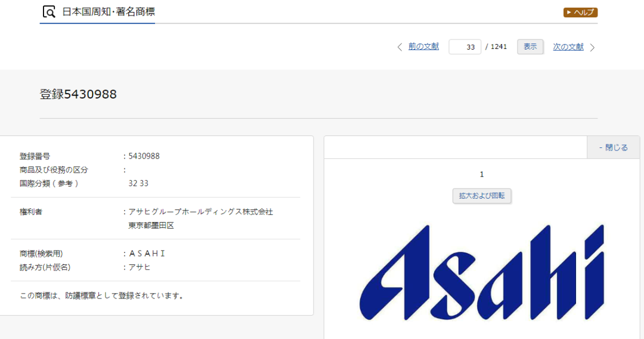Image resolution: width=644 pixels, height=339 pixels.
Task: Click the 商品及び役務の区分 label
Action: tap(54, 169)
